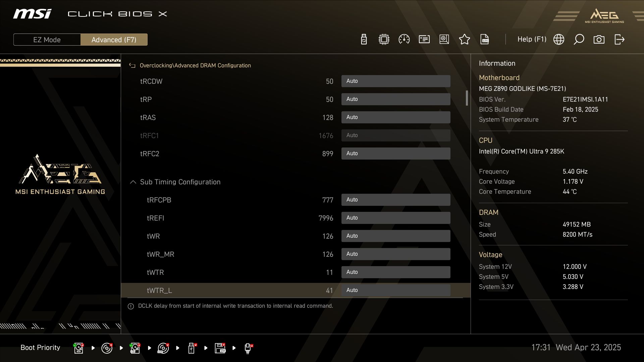Select the tWR_MR row label
644x362 pixels.
tap(160, 254)
